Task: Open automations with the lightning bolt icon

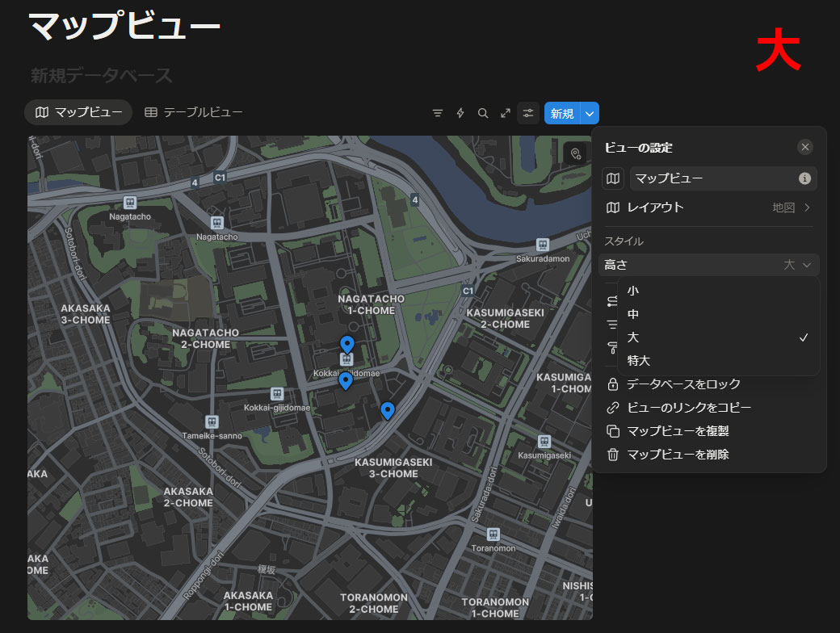Action: (460, 114)
